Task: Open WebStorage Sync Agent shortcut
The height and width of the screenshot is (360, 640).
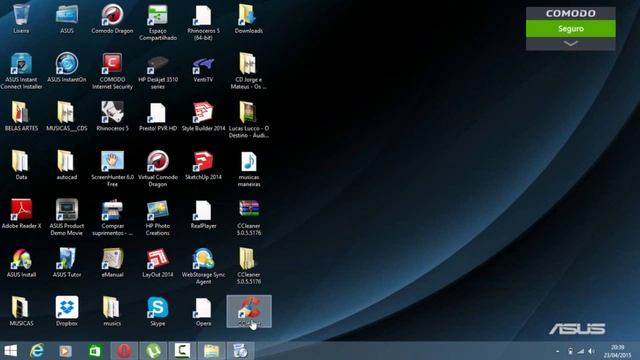Action: 203,266
